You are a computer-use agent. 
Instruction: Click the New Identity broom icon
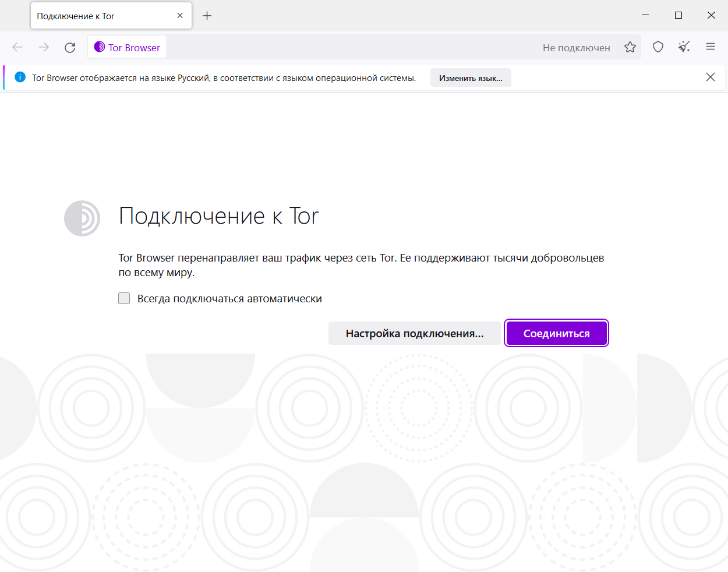pyautogui.click(x=684, y=47)
